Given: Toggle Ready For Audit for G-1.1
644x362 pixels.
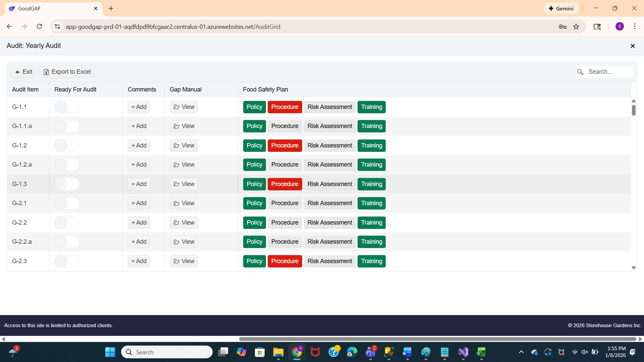Looking at the screenshot, I should pos(67,107).
